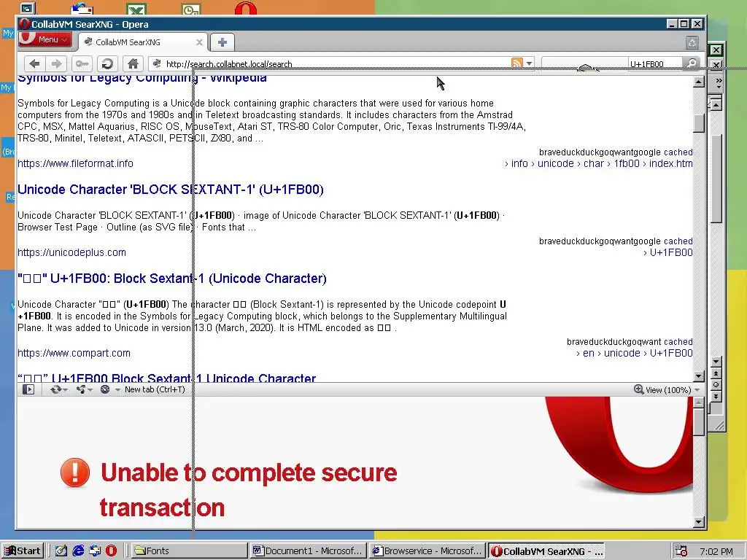
Task: Expand the address bar history dropdown
Action: point(530,64)
